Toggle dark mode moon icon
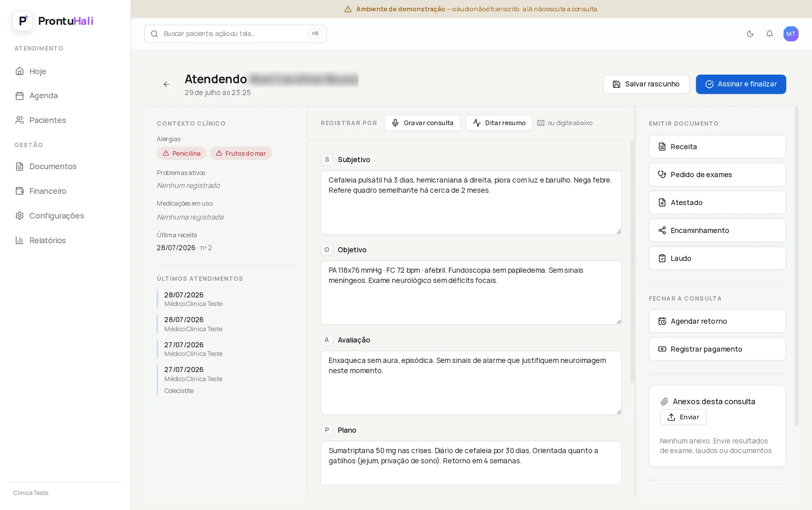This screenshot has height=510, width=812. coord(750,34)
